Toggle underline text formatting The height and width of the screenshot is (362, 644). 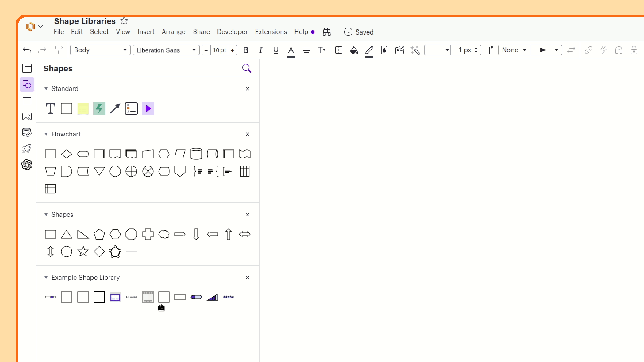point(276,50)
